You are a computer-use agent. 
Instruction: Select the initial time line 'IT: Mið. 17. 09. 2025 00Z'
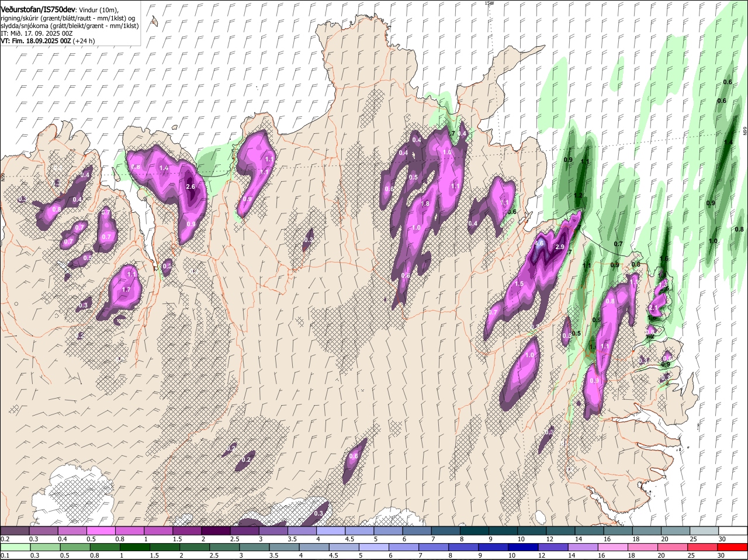pyautogui.click(x=36, y=33)
